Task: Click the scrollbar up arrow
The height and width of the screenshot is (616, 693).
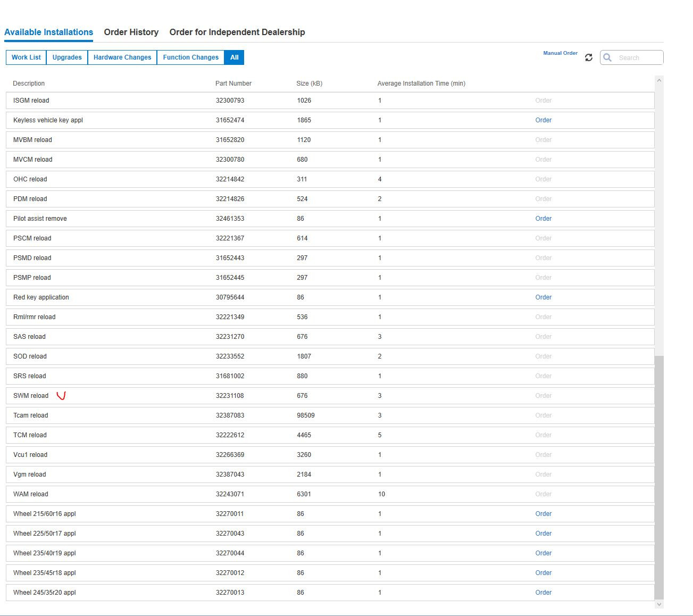Action: (x=659, y=80)
